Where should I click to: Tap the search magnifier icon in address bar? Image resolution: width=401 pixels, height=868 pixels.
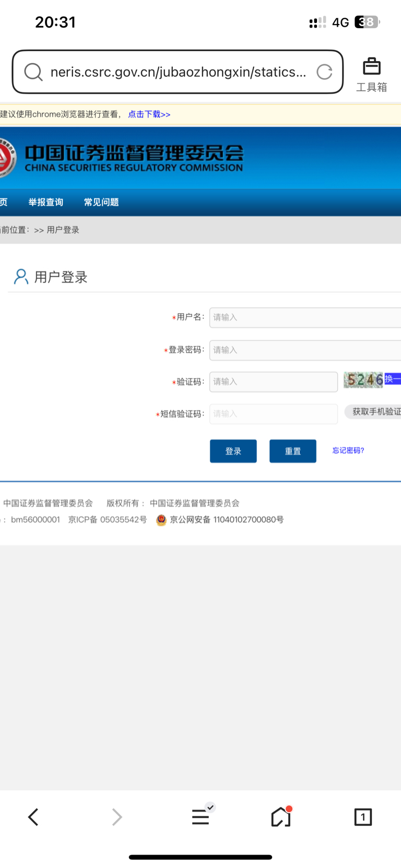pyautogui.click(x=33, y=72)
